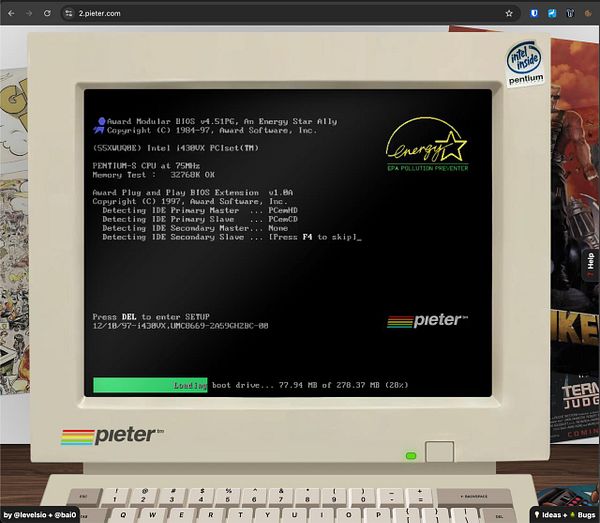Click the T key on the keyboard
600x523 pixels.
click(240, 515)
